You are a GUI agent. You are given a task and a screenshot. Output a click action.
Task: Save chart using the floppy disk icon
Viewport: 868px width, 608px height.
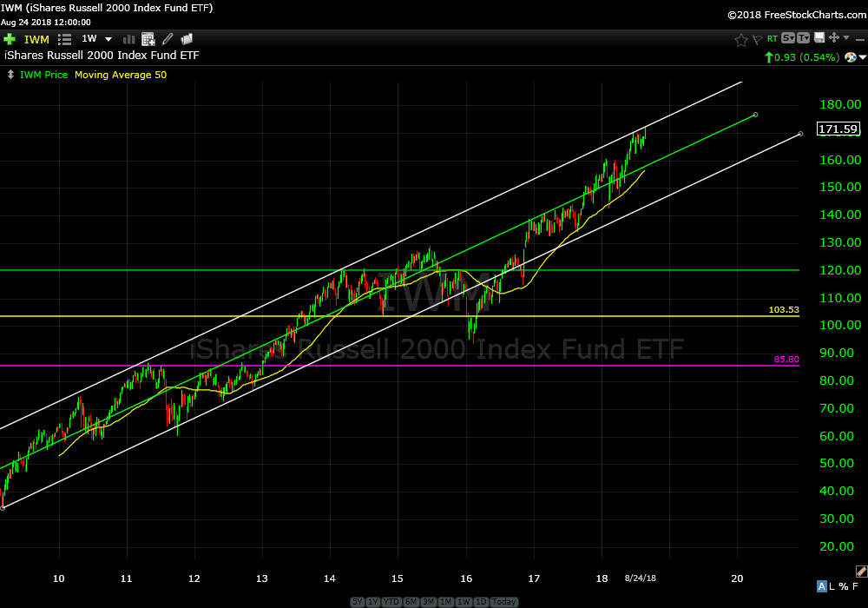pos(819,38)
